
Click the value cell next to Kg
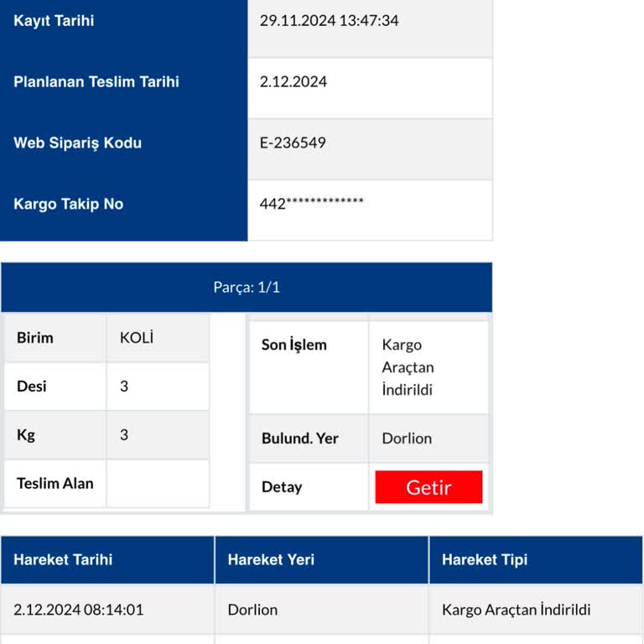(158, 435)
